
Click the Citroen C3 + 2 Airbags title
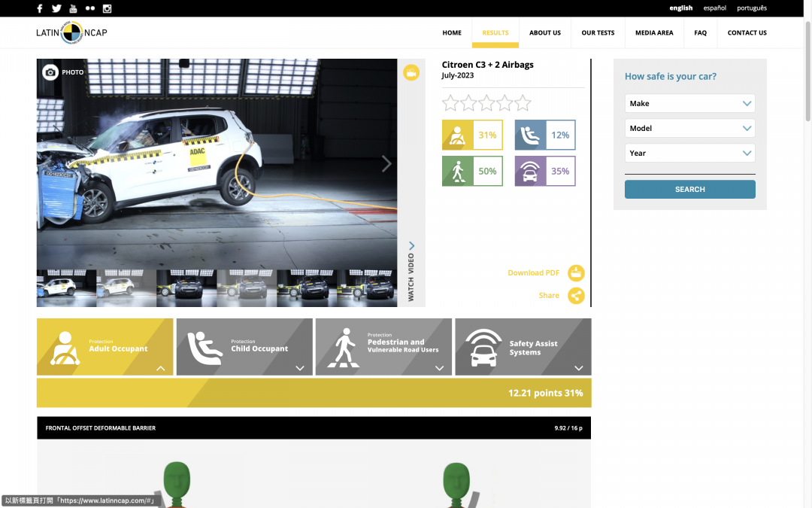(487, 65)
